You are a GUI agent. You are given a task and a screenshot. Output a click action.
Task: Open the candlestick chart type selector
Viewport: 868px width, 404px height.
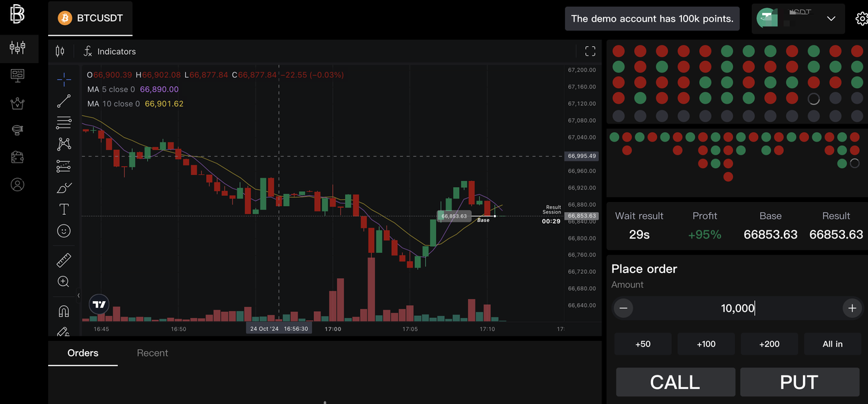pos(60,52)
